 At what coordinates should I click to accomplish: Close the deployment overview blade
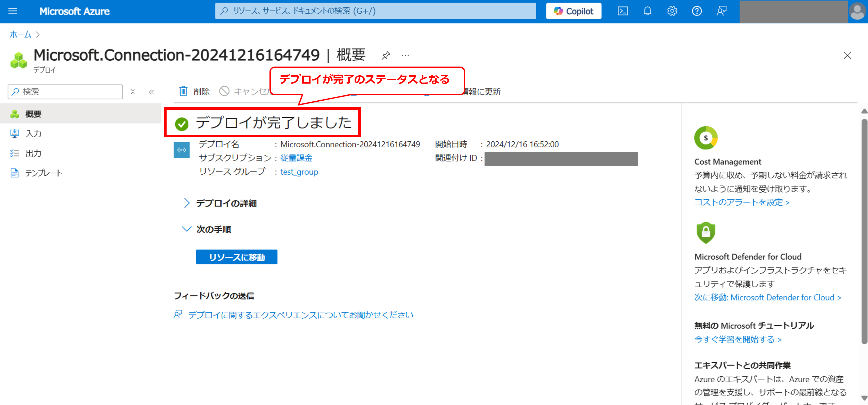click(x=847, y=56)
